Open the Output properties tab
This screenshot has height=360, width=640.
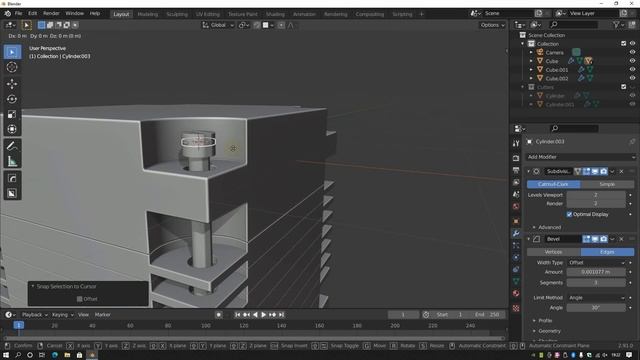point(516,170)
